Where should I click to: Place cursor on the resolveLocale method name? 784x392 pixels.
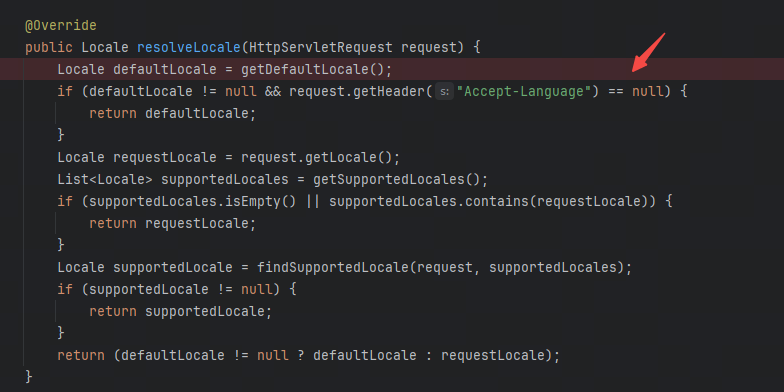pyautogui.click(x=189, y=48)
